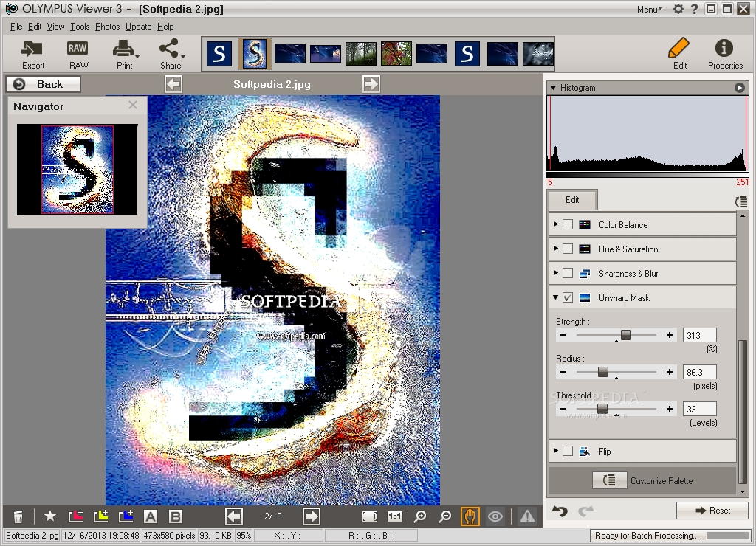Open the Edit pencil tool
The height and width of the screenshot is (546, 756).
[x=679, y=53]
